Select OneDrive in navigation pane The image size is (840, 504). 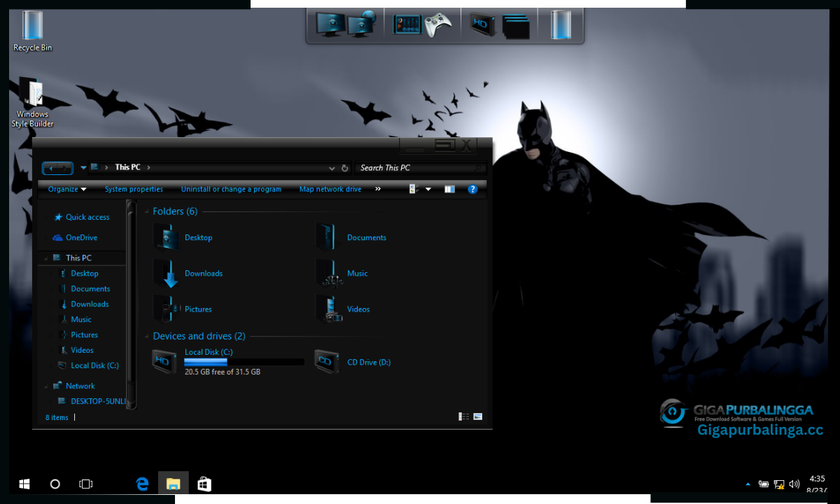point(75,237)
